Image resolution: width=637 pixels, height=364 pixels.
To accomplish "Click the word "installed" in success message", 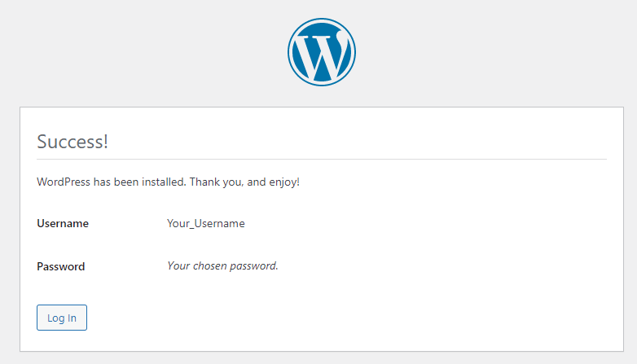I will point(164,182).
